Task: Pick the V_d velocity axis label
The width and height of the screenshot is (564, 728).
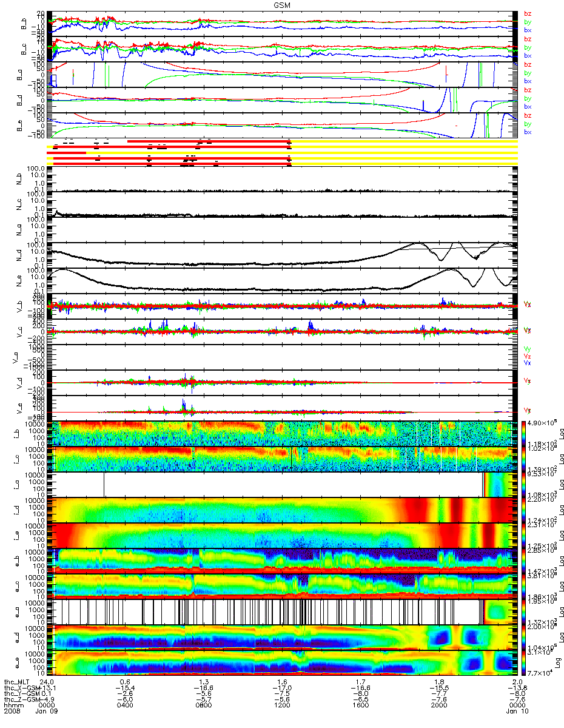Action: point(18,382)
